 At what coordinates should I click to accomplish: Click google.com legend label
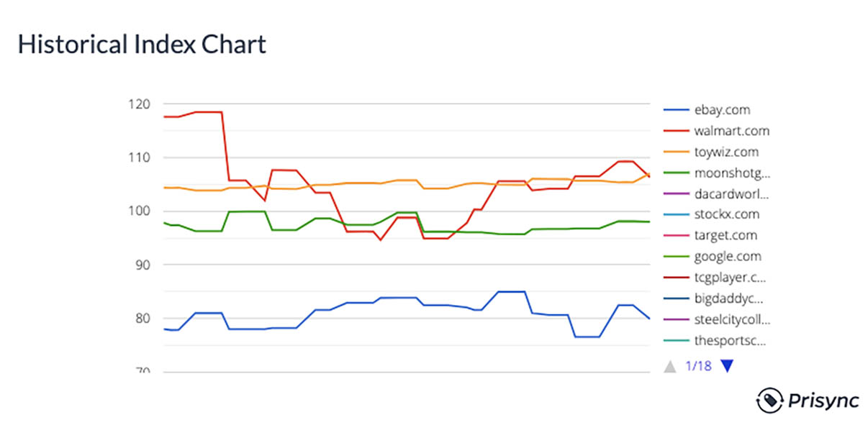727,256
